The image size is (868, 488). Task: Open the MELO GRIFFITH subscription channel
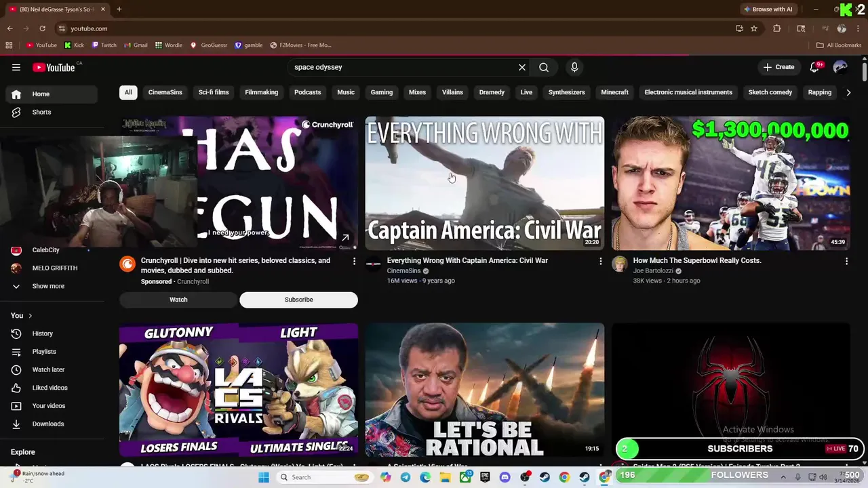52,268
